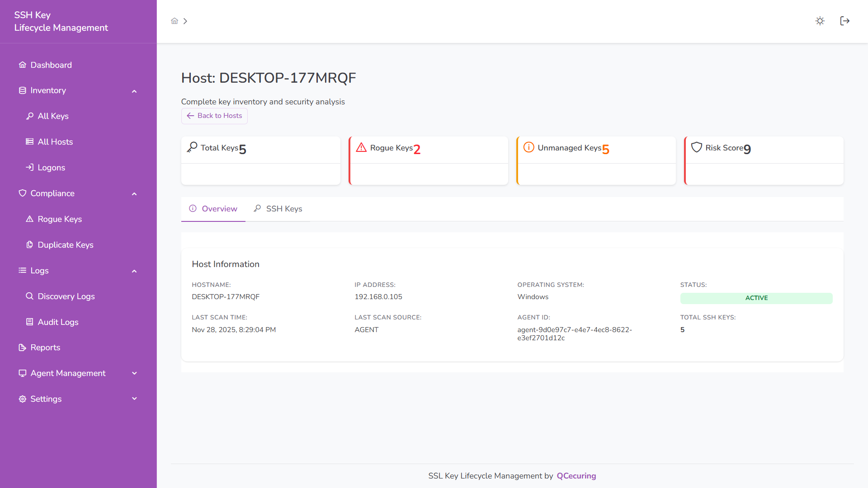
Task: Open the Dashboard from the sidebar
Action: coord(51,65)
